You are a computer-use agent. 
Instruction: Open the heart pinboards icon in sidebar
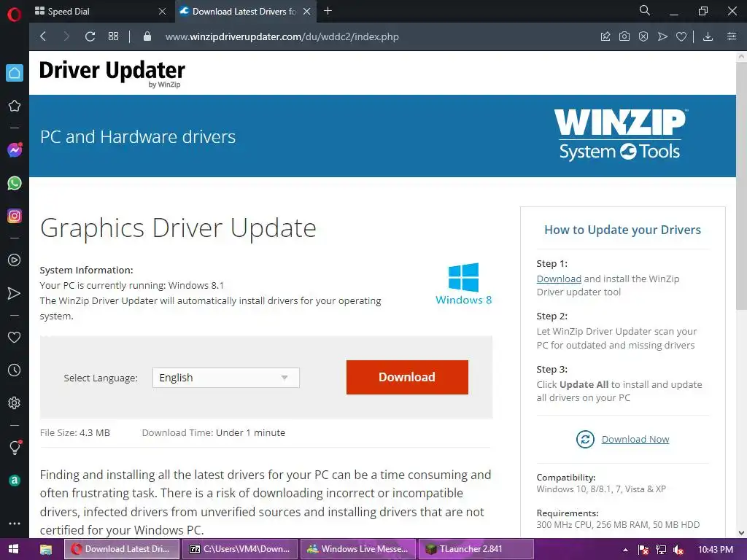(x=15, y=337)
